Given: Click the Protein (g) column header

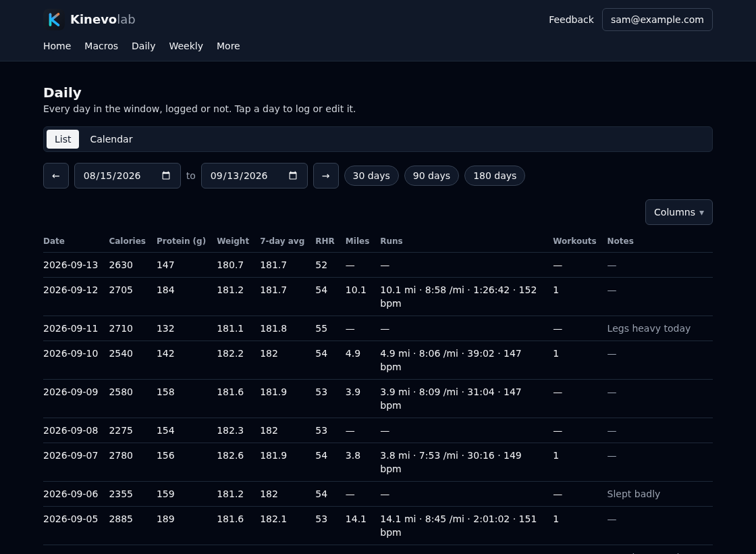Looking at the screenshot, I should 182,241.
